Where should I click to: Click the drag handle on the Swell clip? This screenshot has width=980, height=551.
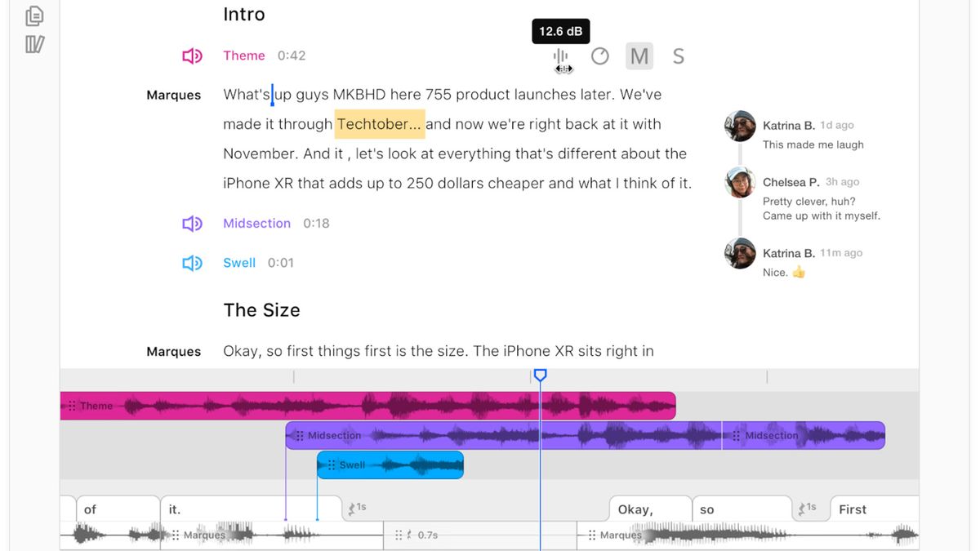coord(332,464)
